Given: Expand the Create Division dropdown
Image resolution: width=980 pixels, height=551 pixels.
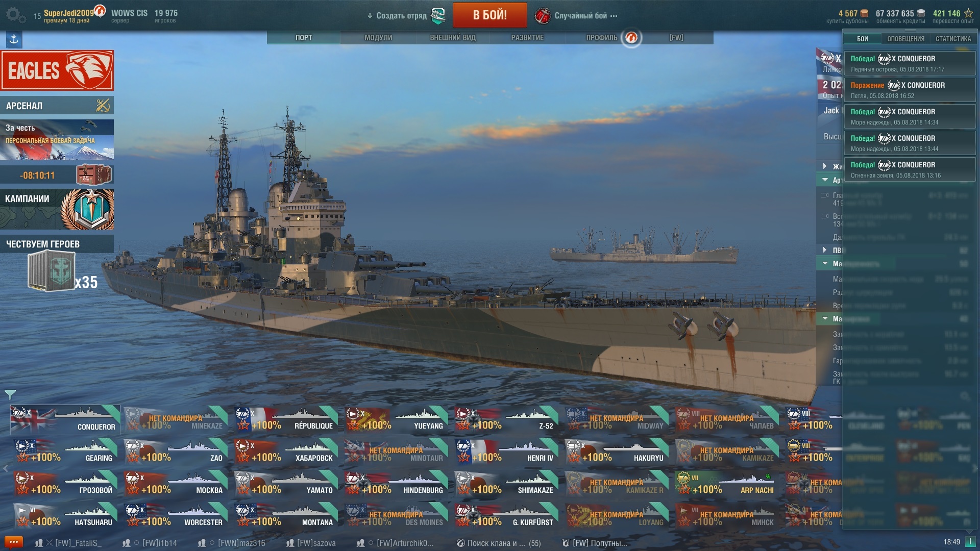Looking at the screenshot, I should pos(406,16).
